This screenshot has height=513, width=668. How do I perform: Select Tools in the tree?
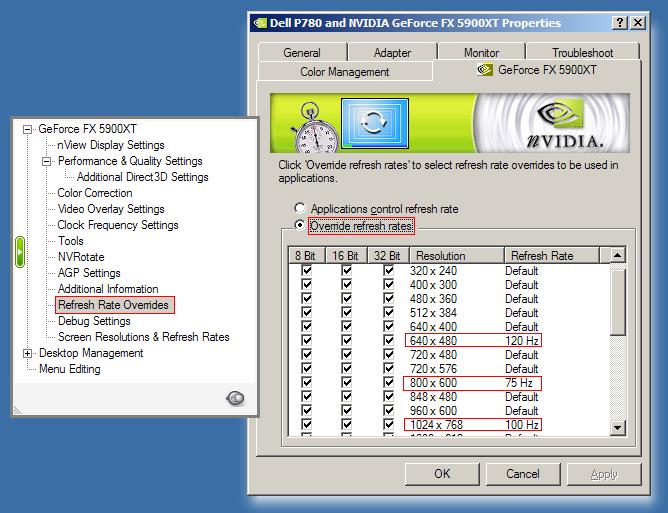click(71, 241)
